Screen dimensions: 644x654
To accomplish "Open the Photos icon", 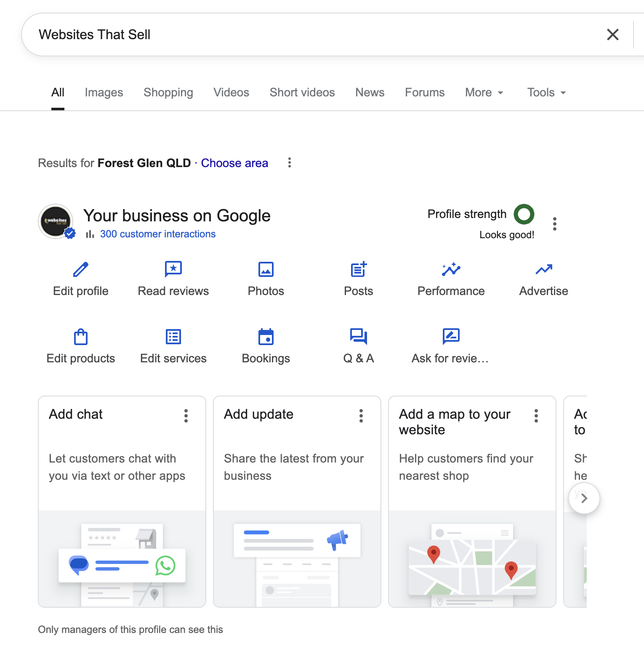I will coord(266,269).
